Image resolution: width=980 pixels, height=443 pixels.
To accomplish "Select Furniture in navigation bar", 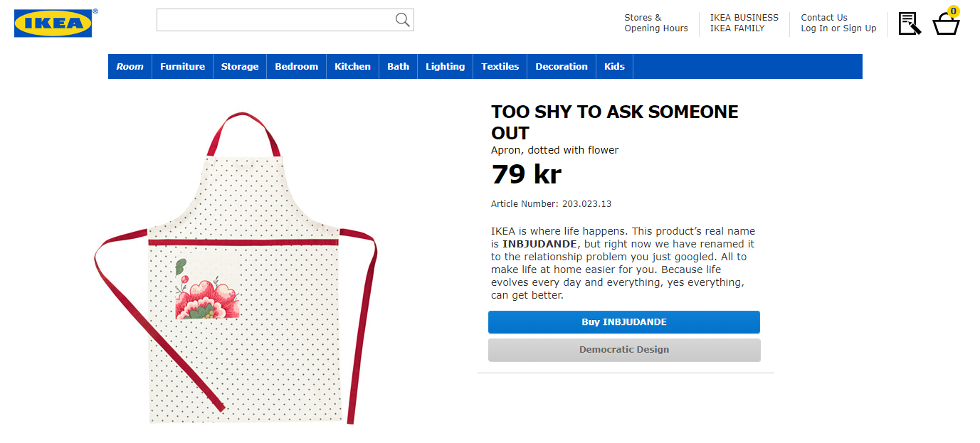I will [x=182, y=66].
